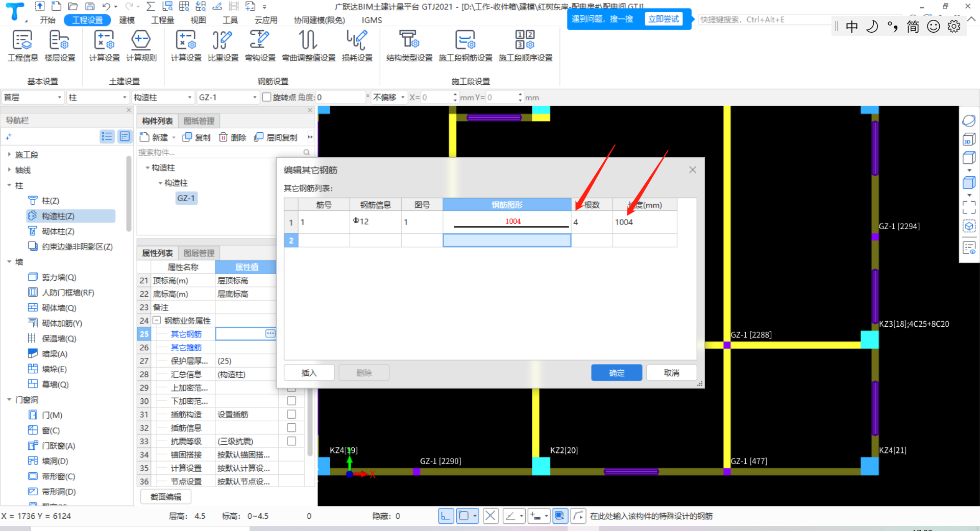Expand 施工段 in navigation tree
Viewport: 980px width, 531px height.
pos(9,154)
